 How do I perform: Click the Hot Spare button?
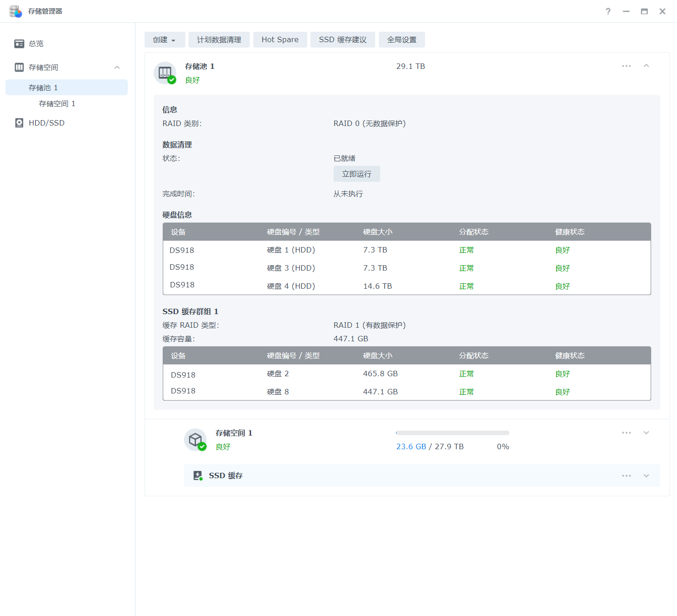280,40
